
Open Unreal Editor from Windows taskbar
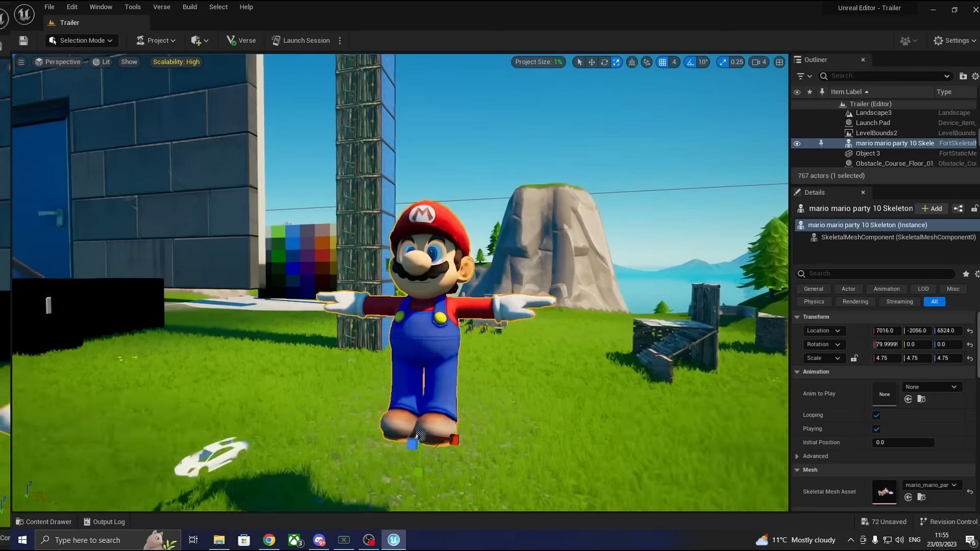(x=394, y=540)
